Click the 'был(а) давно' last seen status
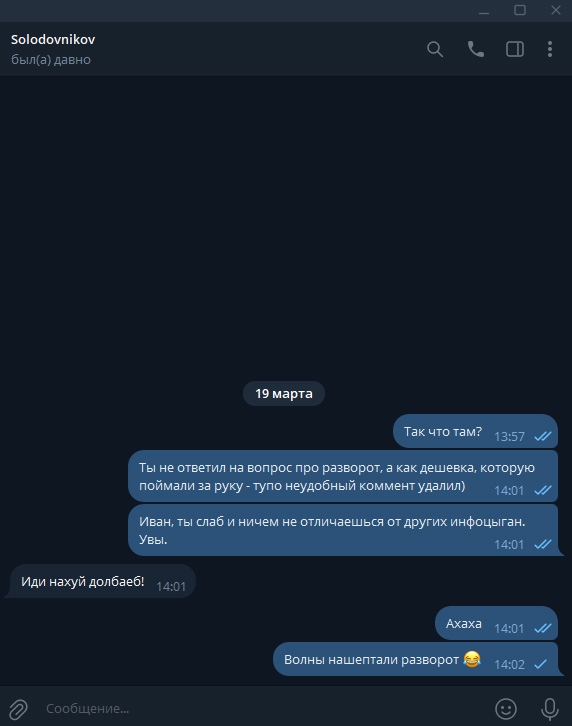The height and width of the screenshot is (726, 572). point(51,60)
